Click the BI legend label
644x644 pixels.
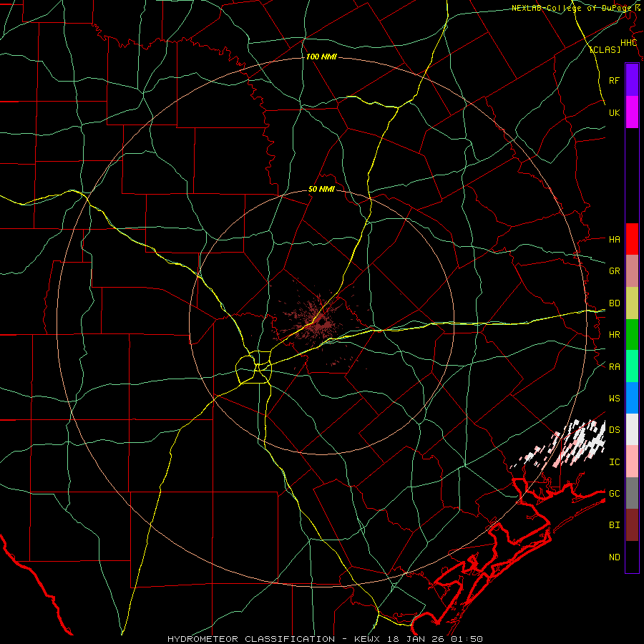point(614,525)
